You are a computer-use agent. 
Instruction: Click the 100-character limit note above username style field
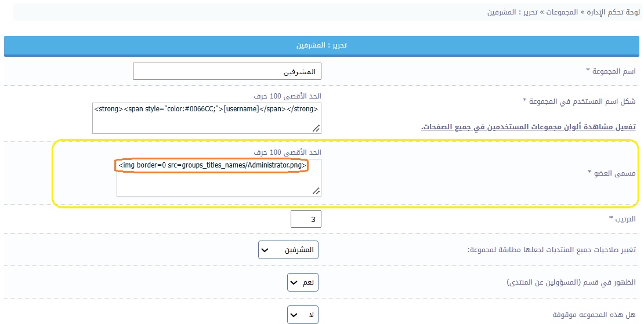(x=288, y=96)
